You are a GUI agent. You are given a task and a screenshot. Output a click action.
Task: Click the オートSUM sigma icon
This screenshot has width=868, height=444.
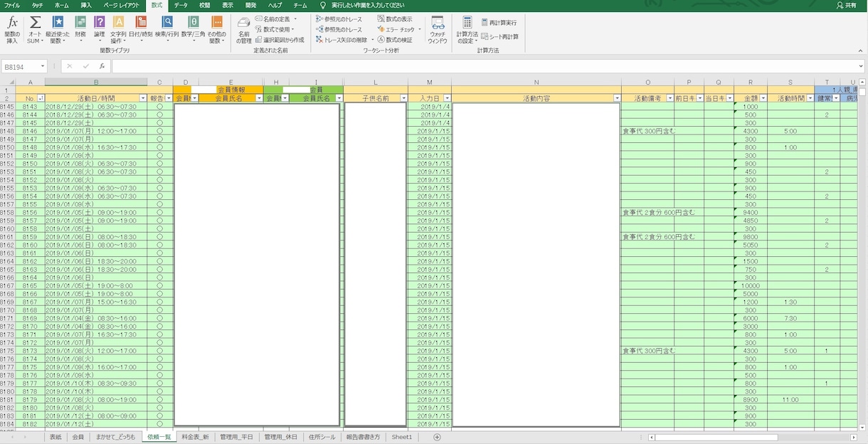(x=35, y=23)
